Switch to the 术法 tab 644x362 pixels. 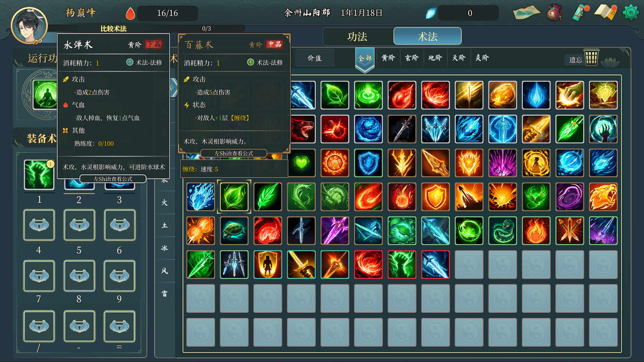(x=427, y=37)
